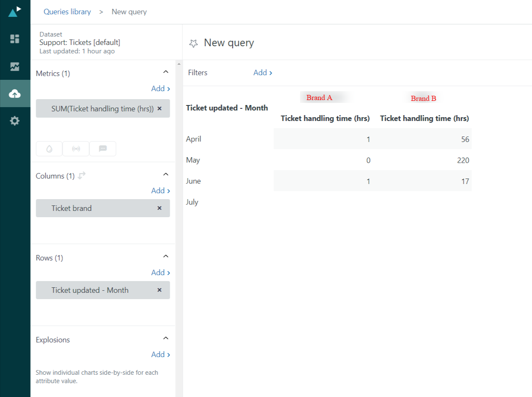Collapse the Columns section
Image resolution: width=532 pixels, height=397 pixels.
pos(166,174)
